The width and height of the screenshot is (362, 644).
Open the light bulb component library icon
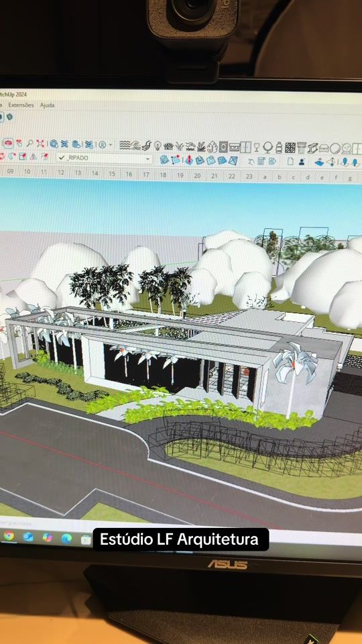tap(158, 146)
